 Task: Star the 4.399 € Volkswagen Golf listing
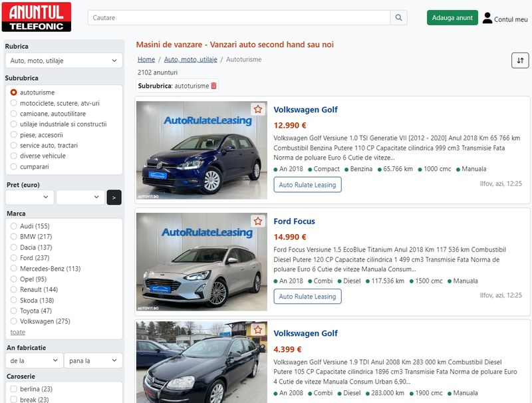tap(257, 333)
